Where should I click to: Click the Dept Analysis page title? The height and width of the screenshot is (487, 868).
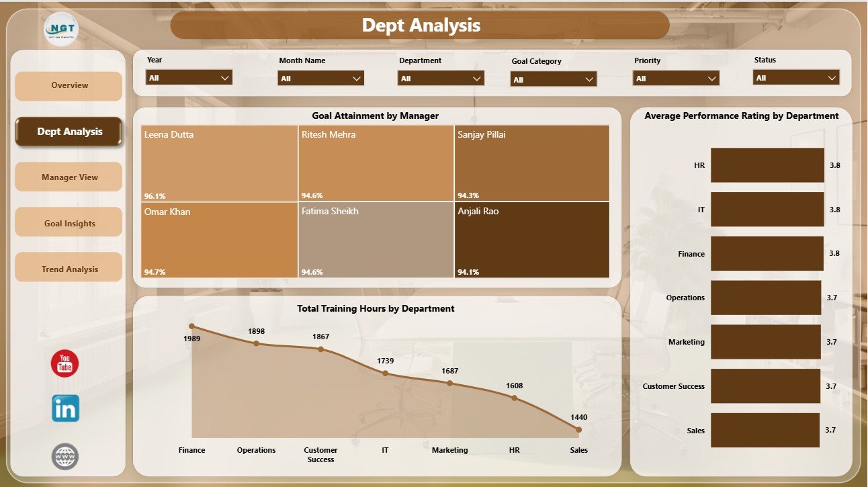tap(421, 26)
